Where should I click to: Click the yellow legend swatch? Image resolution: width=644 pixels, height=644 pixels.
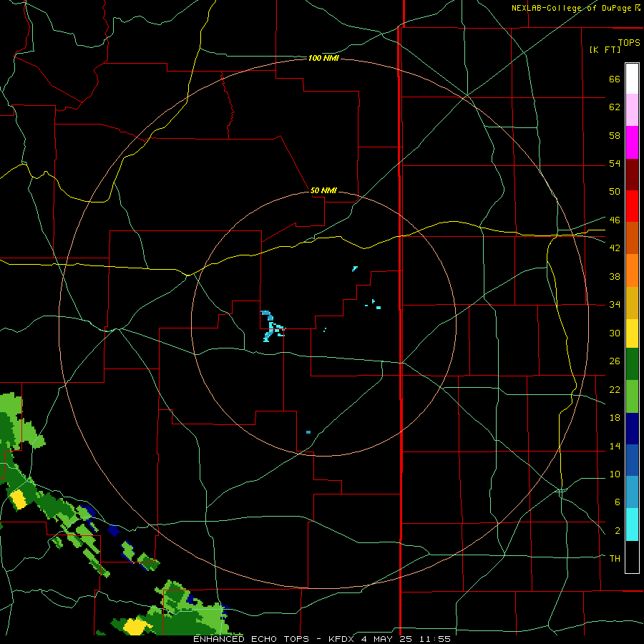[x=632, y=333]
